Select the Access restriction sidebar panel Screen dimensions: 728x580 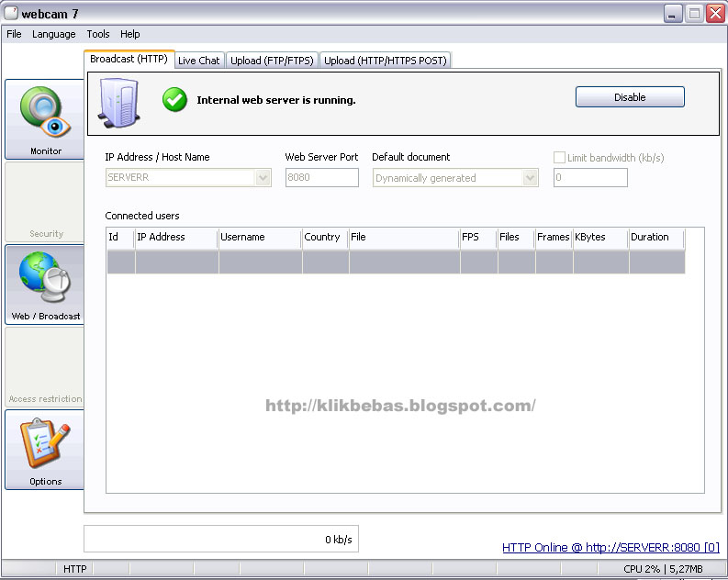click(x=45, y=367)
